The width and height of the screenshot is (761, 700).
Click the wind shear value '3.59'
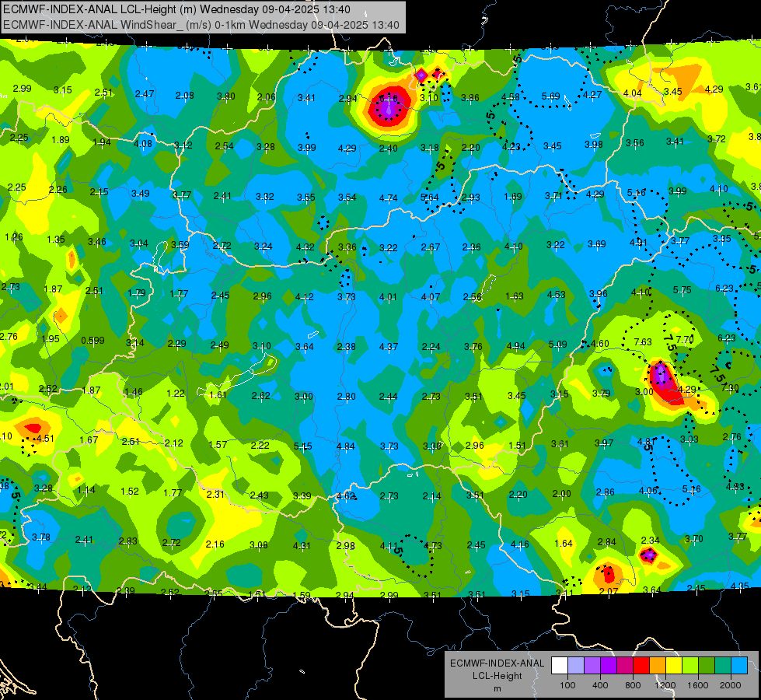click(180, 244)
